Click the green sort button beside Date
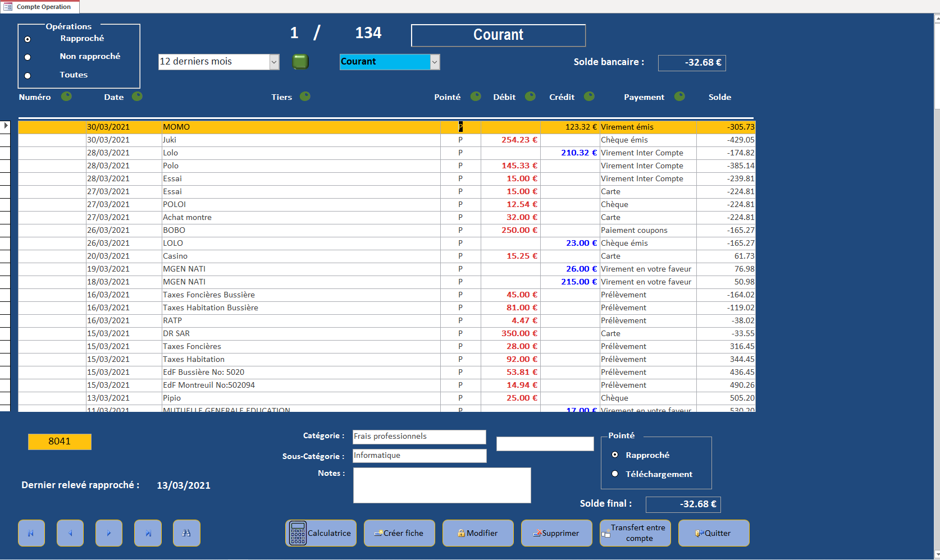The width and height of the screenshot is (940, 560). [x=137, y=96]
